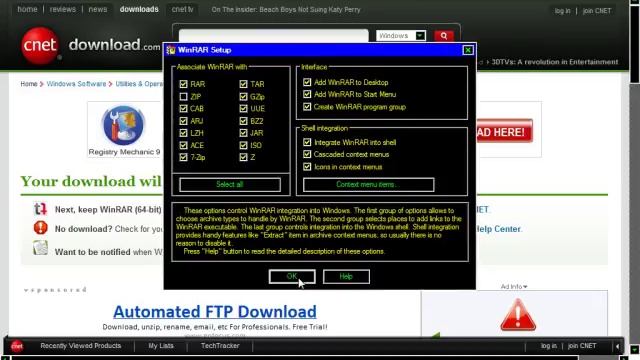Viewport: 640px width, 360px height.
Task: Collapse bottom bar with arrow icon
Action: pos(617,346)
